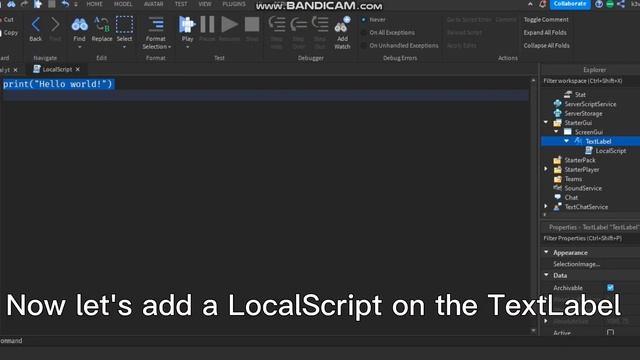The height and width of the screenshot is (360, 640).
Task: Click the Filter Properties search field
Action: tap(590, 238)
